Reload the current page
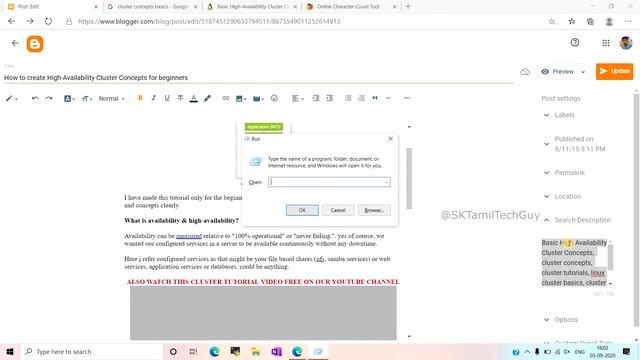 point(48,21)
